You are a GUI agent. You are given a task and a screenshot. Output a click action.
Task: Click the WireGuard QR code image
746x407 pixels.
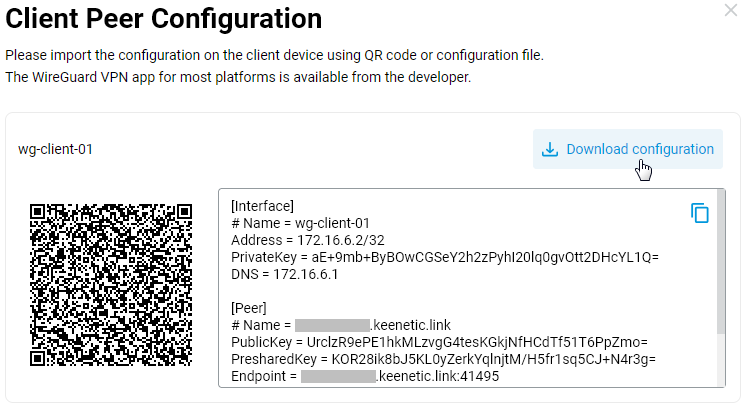111,287
